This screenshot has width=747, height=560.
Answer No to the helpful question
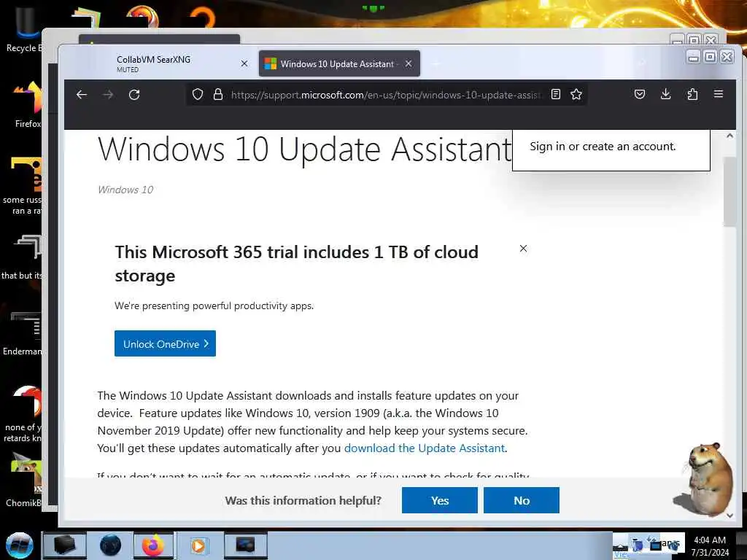tap(521, 500)
